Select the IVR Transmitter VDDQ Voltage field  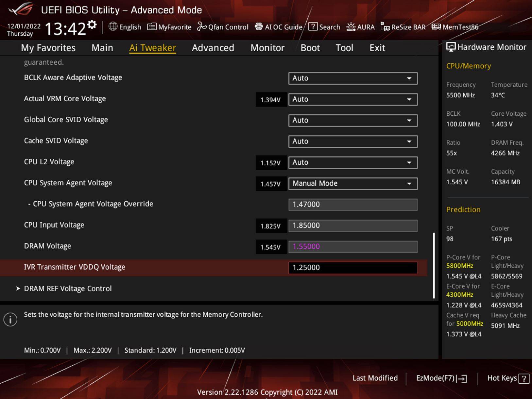(353, 267)
